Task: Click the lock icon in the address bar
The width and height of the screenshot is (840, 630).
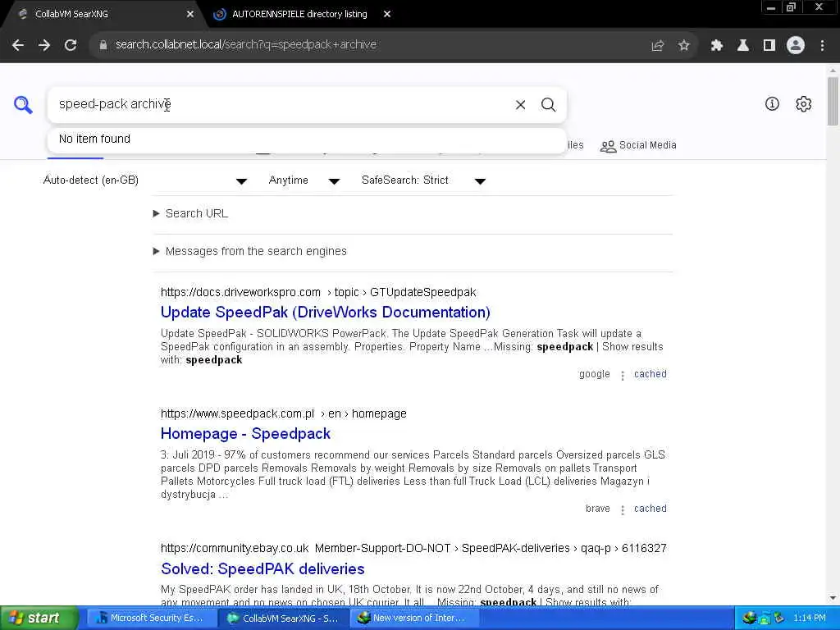Action: (x=103, y=45)
